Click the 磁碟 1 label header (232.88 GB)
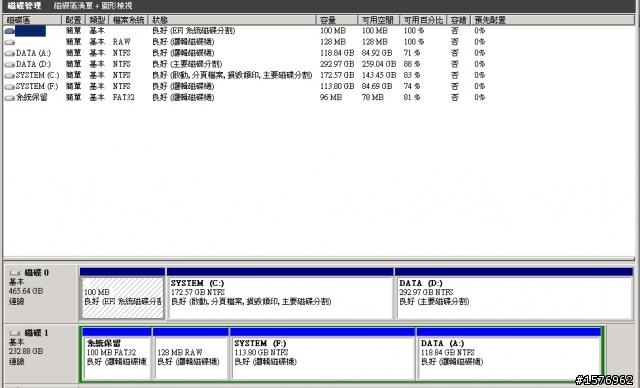 tap(40, 354)
